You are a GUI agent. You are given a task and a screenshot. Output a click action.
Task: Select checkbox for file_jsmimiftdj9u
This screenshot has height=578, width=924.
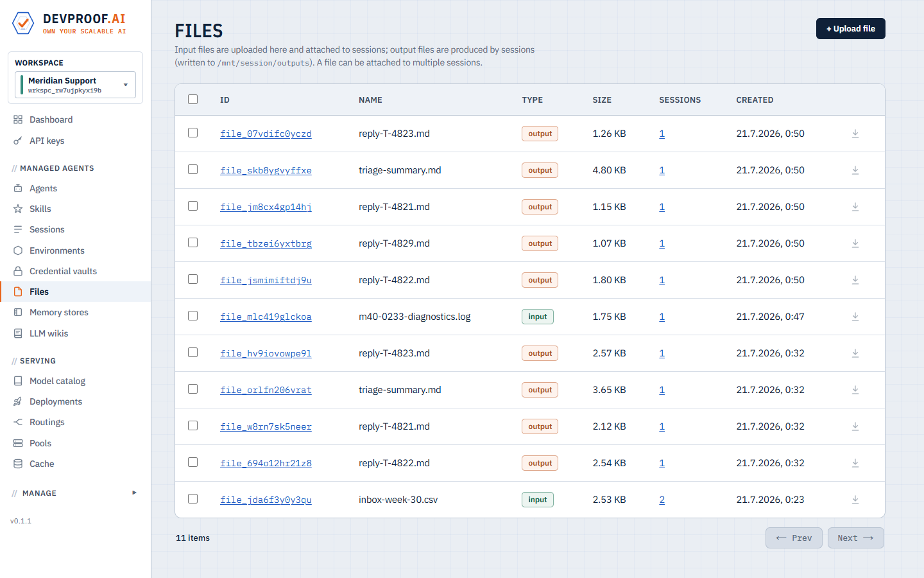(193, 279)
